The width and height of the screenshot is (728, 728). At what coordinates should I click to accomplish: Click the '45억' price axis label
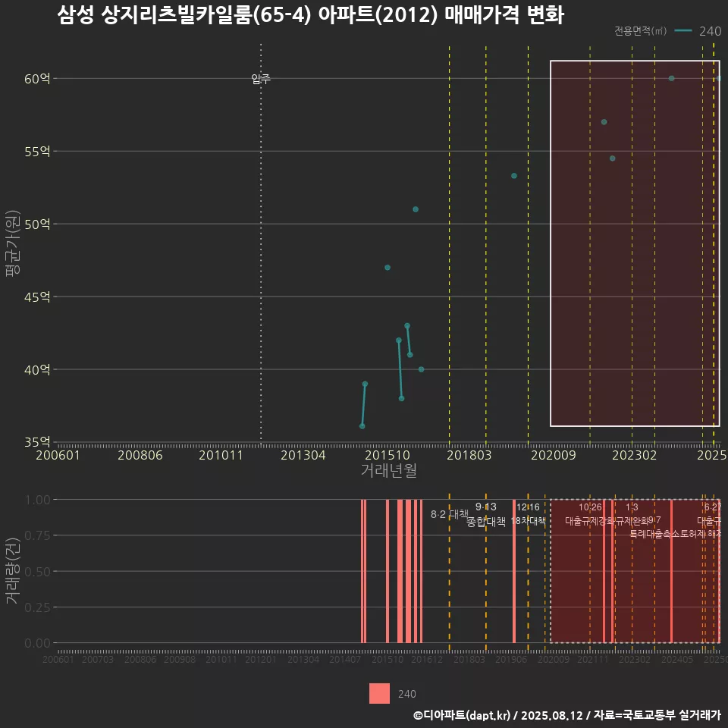tap(37, 297)
